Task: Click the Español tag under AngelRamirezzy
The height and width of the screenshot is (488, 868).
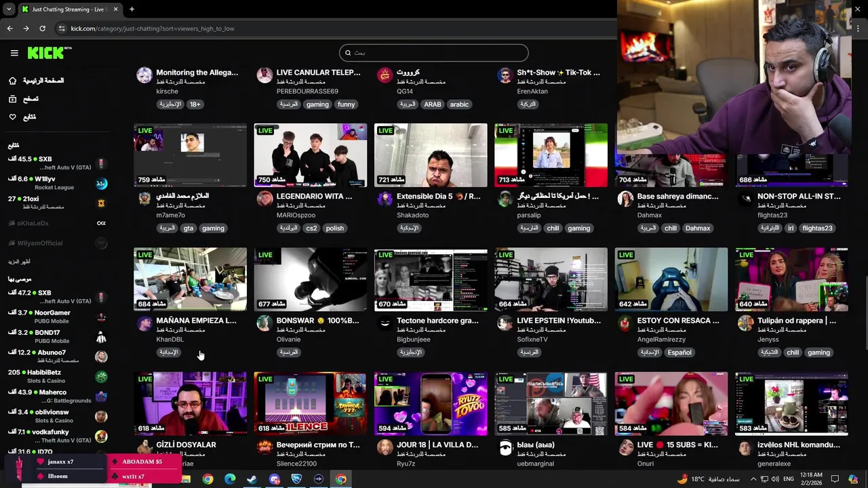Action: click(x=679, y=352)
